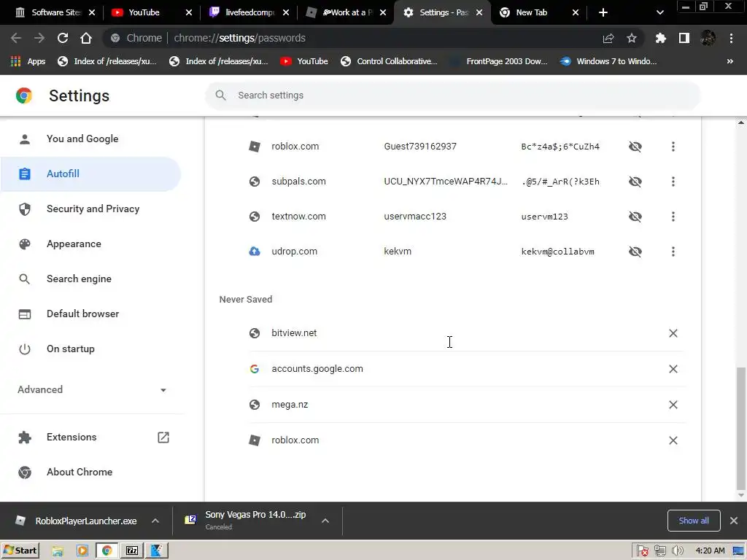Open the Action Center flag icon
Viewport: 747px width, 560px height.
642,551
